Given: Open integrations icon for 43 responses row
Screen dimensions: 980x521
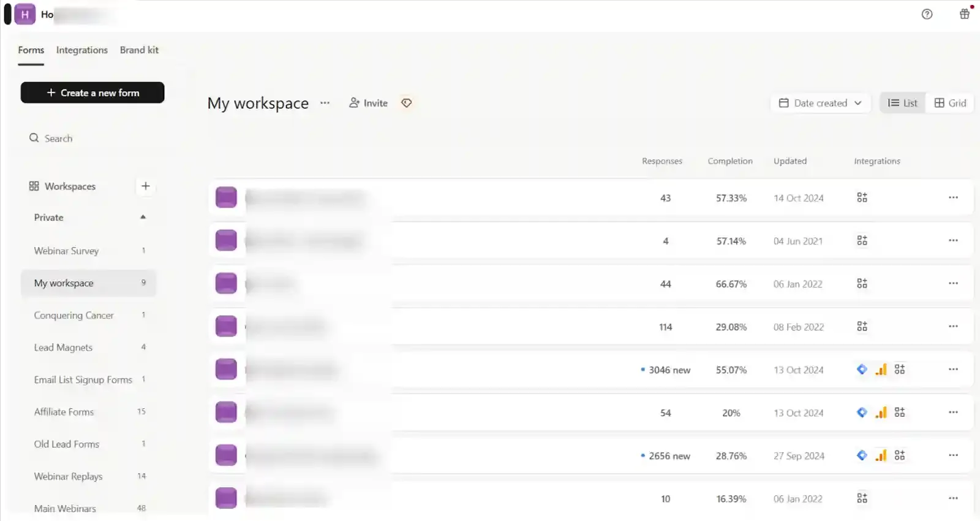Looking at the screenshot, I should (862, 197).
